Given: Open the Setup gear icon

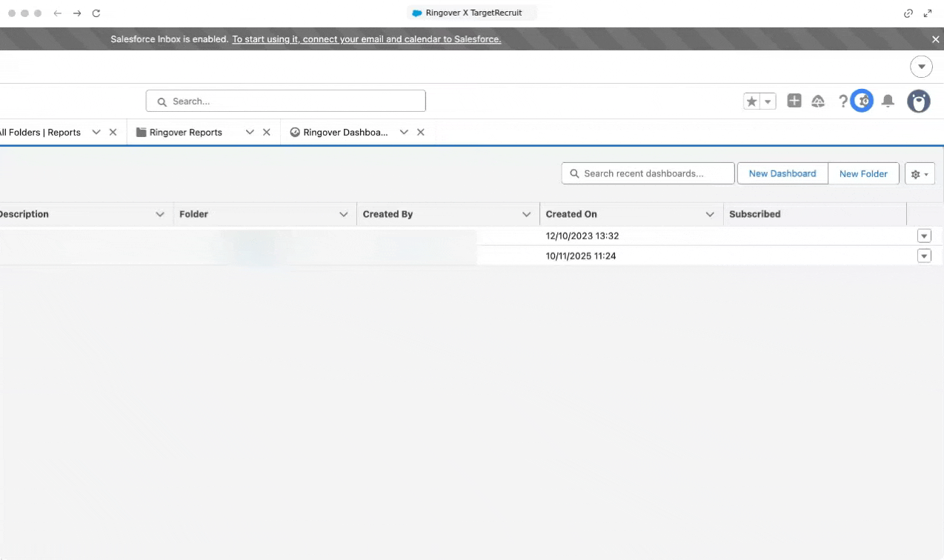Looking at the screenshot, I should [x=862, y=101].
